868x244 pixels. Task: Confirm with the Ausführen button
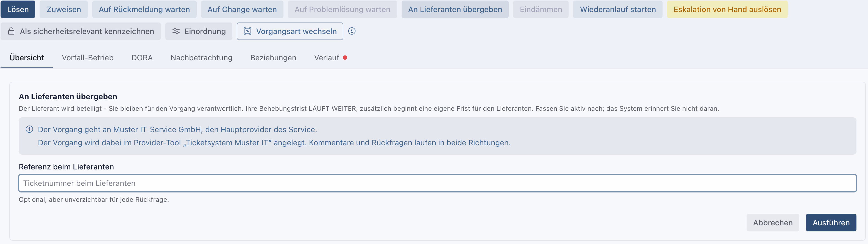(831, 223)
